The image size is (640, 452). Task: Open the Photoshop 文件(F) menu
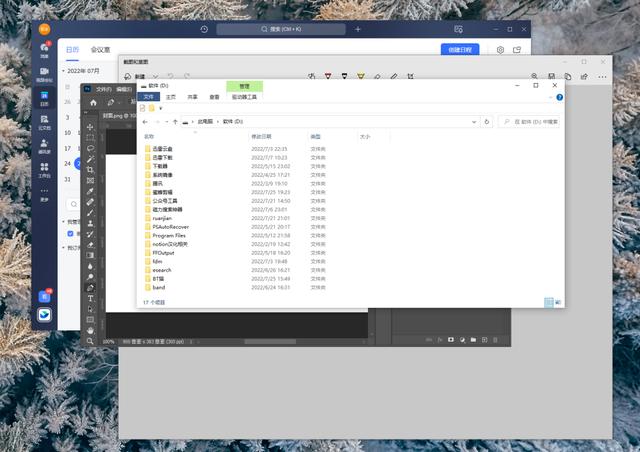coord(104,89)
